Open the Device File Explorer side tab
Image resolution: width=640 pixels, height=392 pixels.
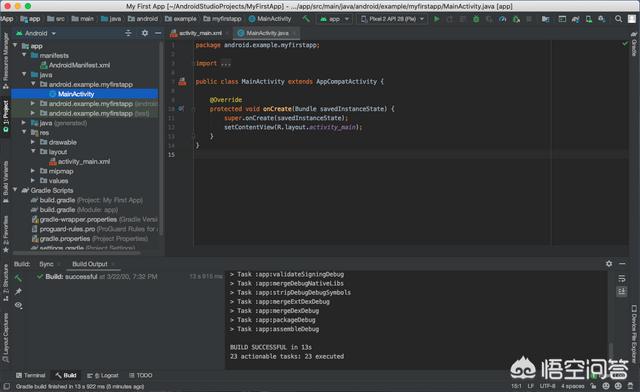pyautogui.click(x=634, y=333)
